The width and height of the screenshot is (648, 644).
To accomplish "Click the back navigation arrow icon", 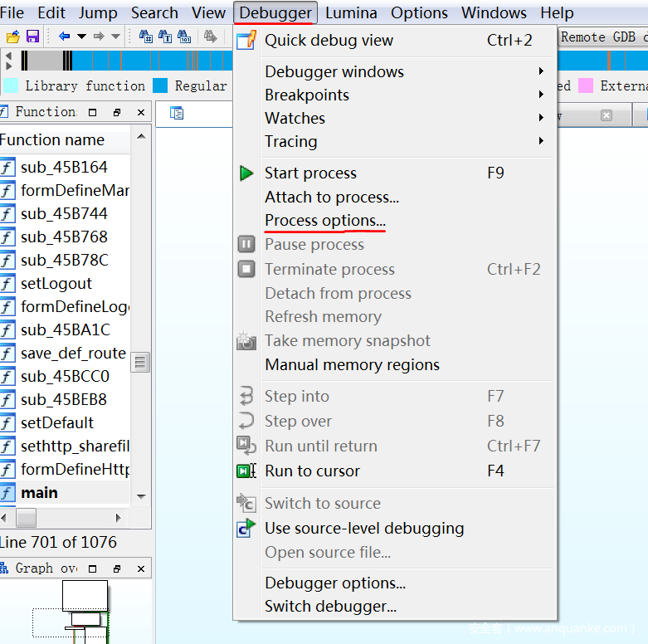I will (64, 37).
